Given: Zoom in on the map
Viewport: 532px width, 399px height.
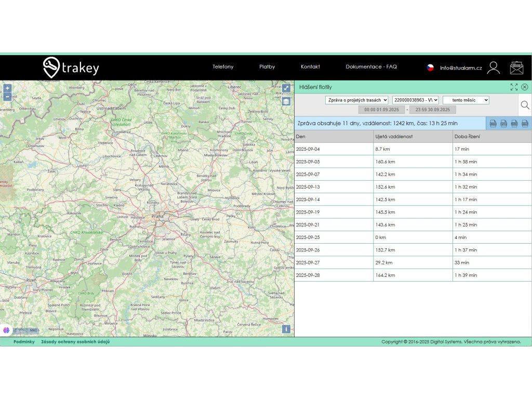Looking at the screenshot, I should click(7, 88).
